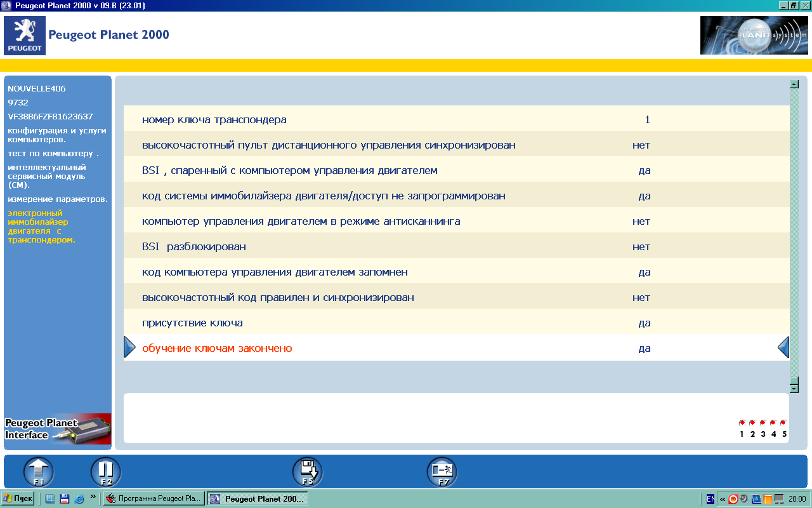Click the left blue arrow beside обучение ключам закончено

129,347
